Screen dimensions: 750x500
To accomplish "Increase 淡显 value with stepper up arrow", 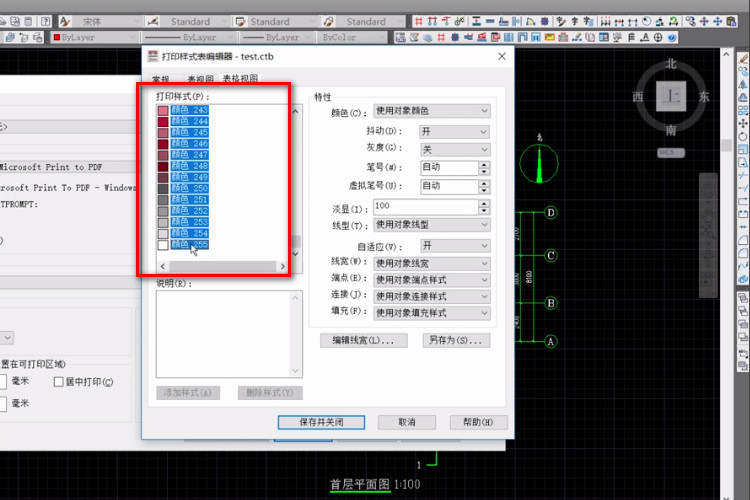I will pos(484,204).
